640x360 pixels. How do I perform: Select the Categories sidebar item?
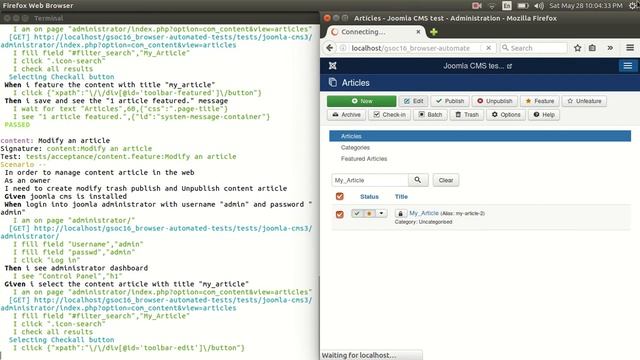(x=355, y=147)
